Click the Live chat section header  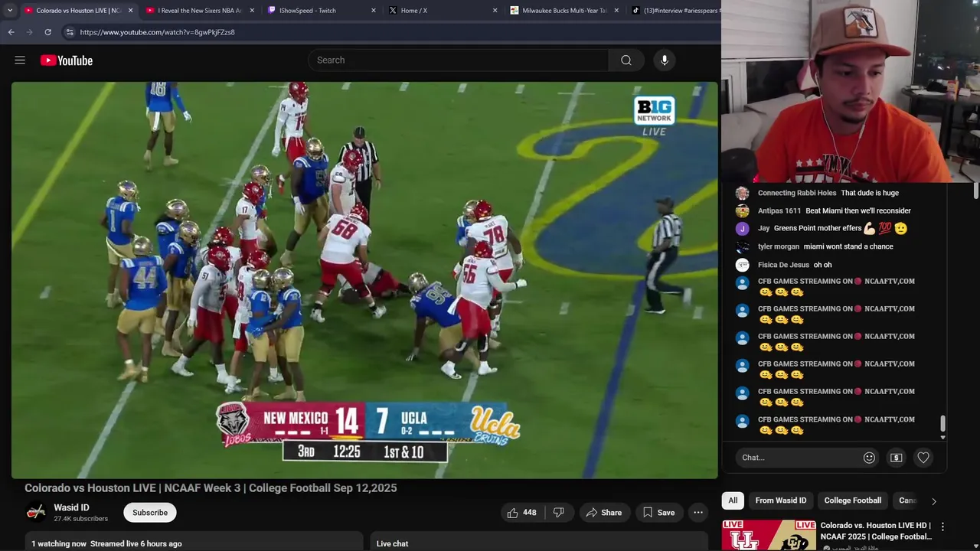(392, 544)
